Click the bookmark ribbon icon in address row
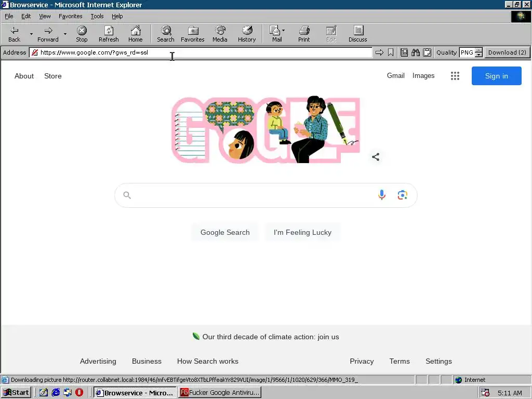The image size is (532, 399). 391,52
